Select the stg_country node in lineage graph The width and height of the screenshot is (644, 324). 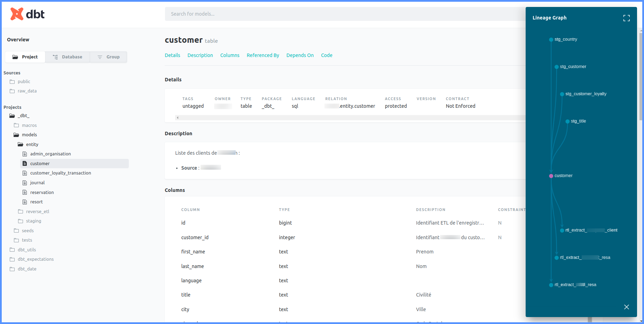pos(551,40)
